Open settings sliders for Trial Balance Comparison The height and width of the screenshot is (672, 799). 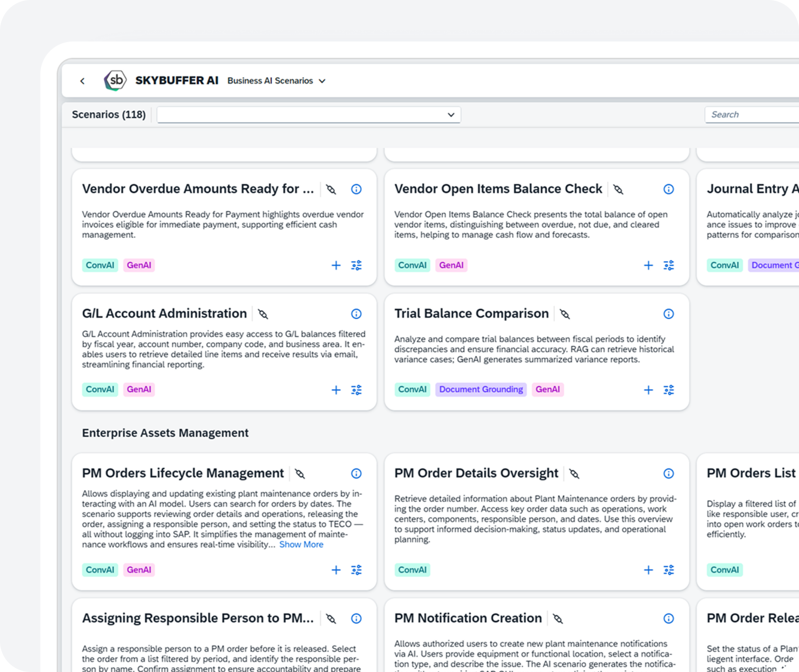click(668, 390)
